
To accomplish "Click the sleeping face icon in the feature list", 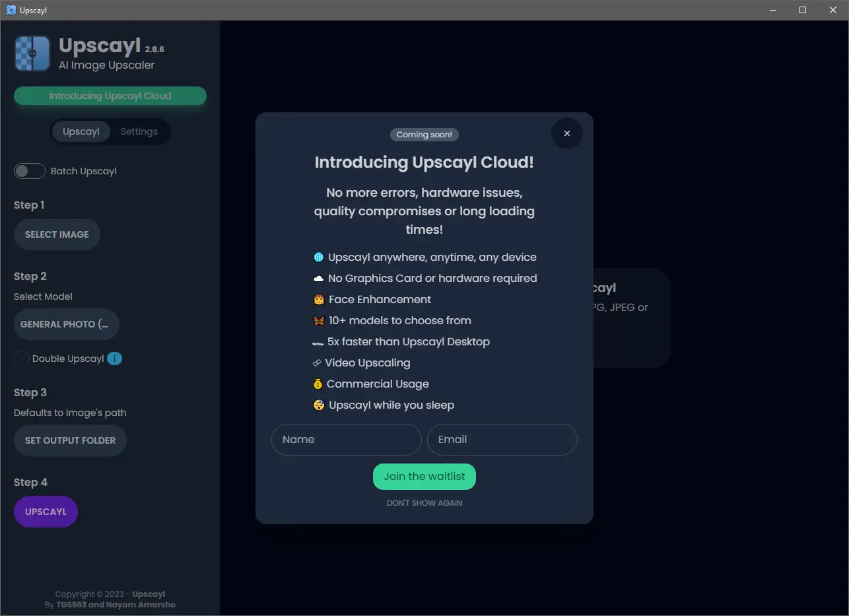I will [x=318, y=405].
